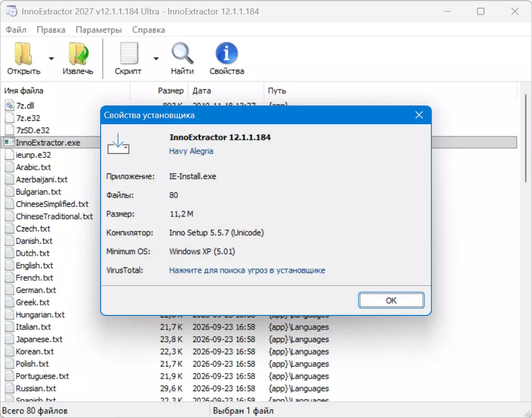Select the Russian.txt file name
The width and height of the screenshot is (532, 418).
tap(36, 388)
